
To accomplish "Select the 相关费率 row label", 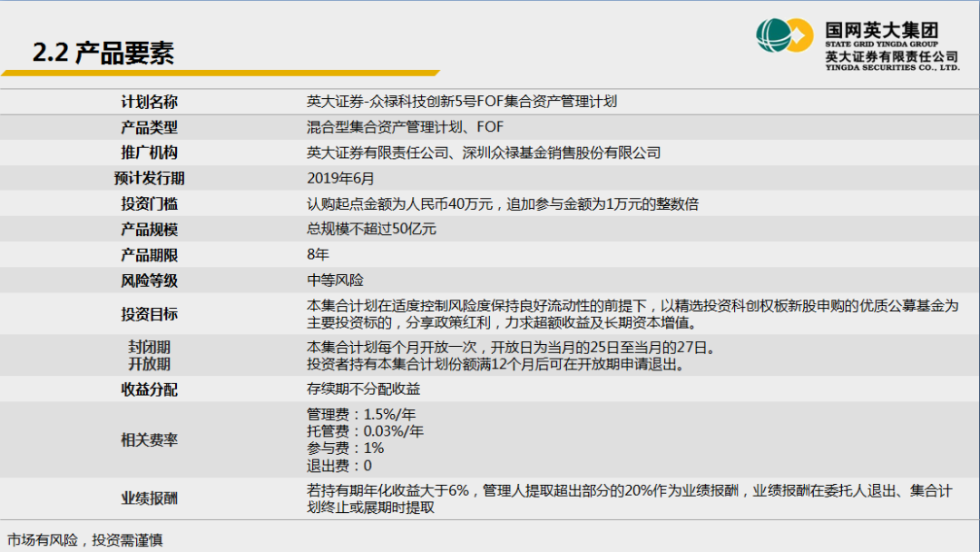I will point(150,440).
